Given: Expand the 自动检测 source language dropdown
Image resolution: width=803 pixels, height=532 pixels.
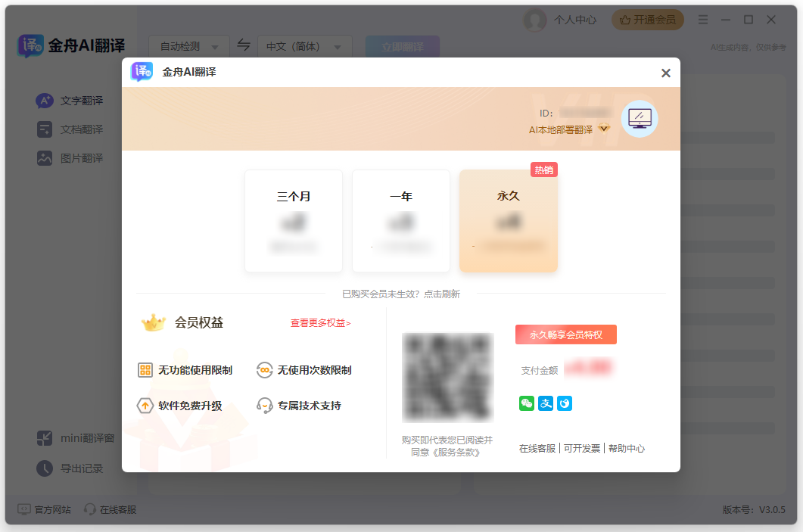Looking at the screenshot, I should click(188, 46).
